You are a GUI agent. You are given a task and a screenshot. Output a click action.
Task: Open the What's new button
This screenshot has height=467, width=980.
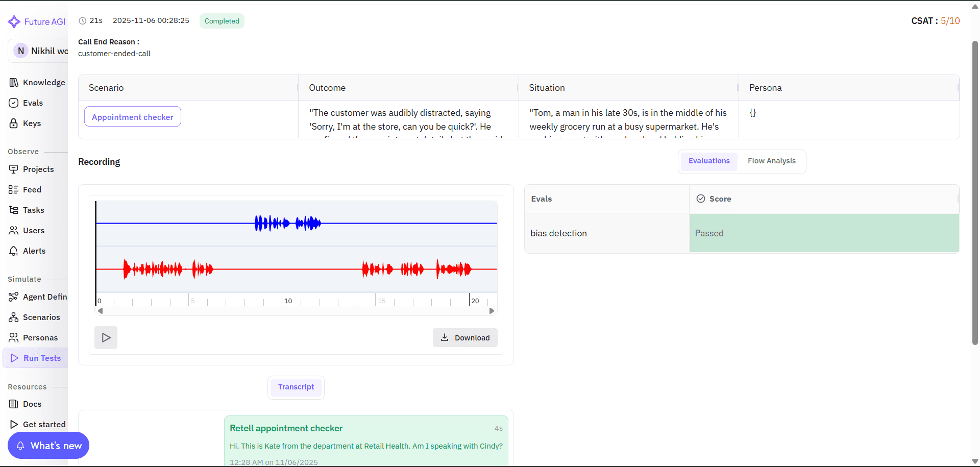[48, 446]
